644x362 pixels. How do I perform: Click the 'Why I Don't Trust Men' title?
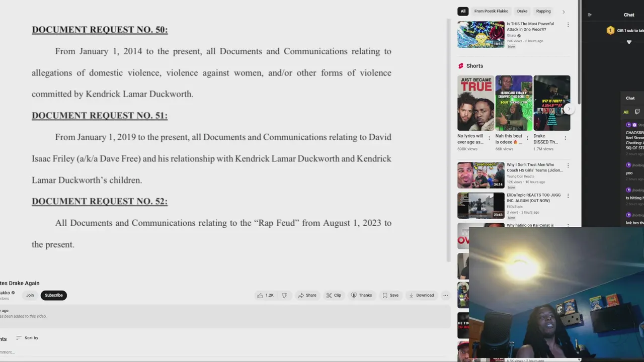[x=534, y=167]
